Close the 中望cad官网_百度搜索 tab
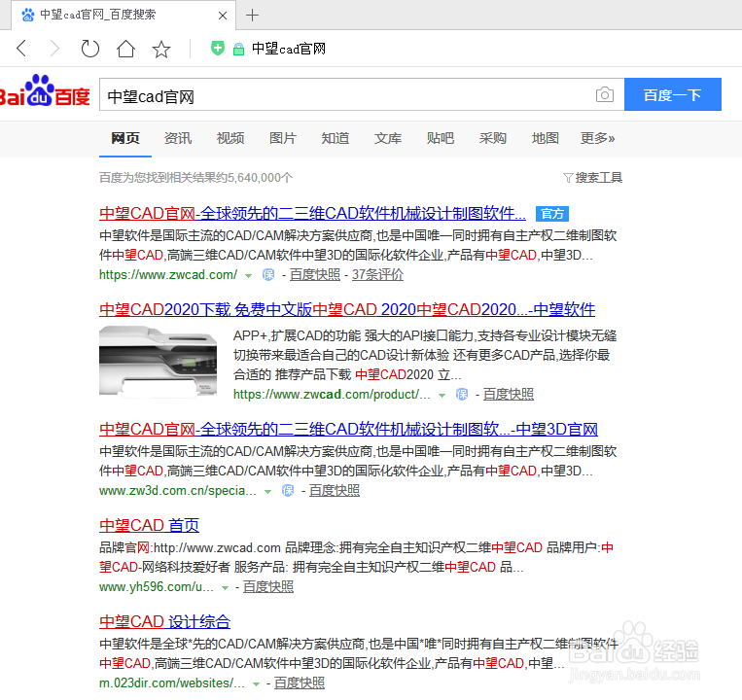The width and height of the screenshot is (742, 700). pyautogui.click(x=223, y=16)
